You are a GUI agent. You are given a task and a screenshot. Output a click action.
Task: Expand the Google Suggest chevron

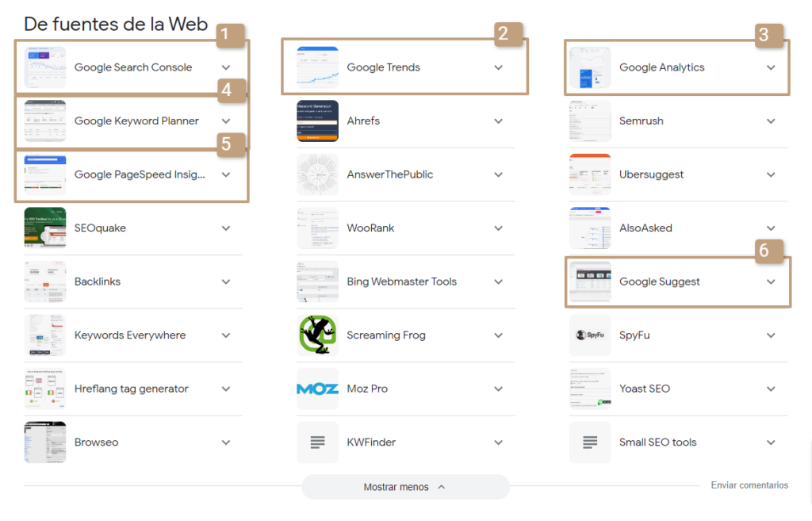pos(771,282)
